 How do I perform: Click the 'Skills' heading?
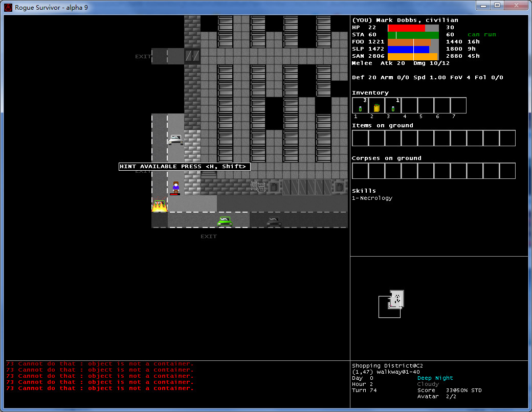pyautogui.click(x=364, y=191)
